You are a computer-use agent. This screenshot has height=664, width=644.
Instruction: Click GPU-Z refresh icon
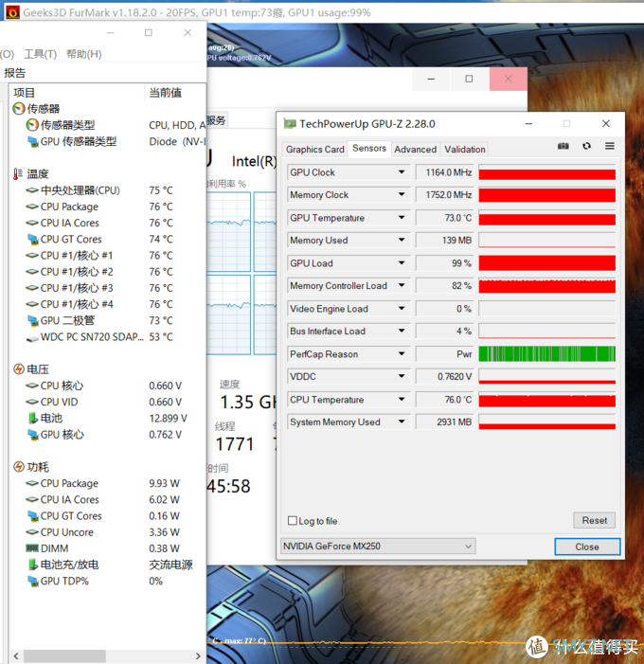pos(586,146)
